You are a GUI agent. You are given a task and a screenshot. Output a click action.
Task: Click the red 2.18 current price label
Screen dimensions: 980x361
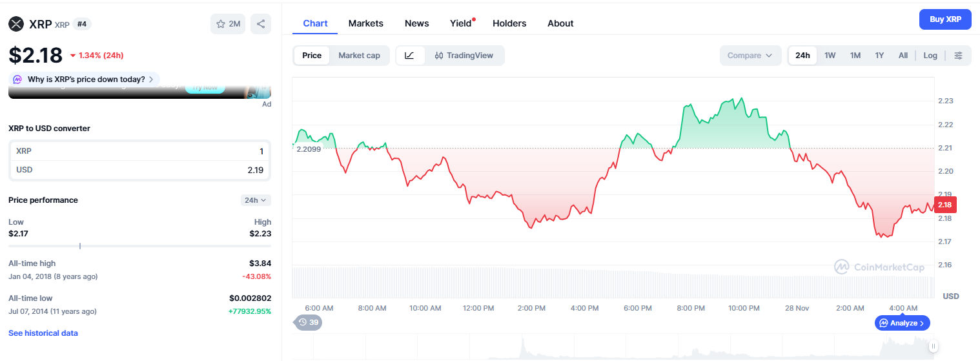pos(944,205)
